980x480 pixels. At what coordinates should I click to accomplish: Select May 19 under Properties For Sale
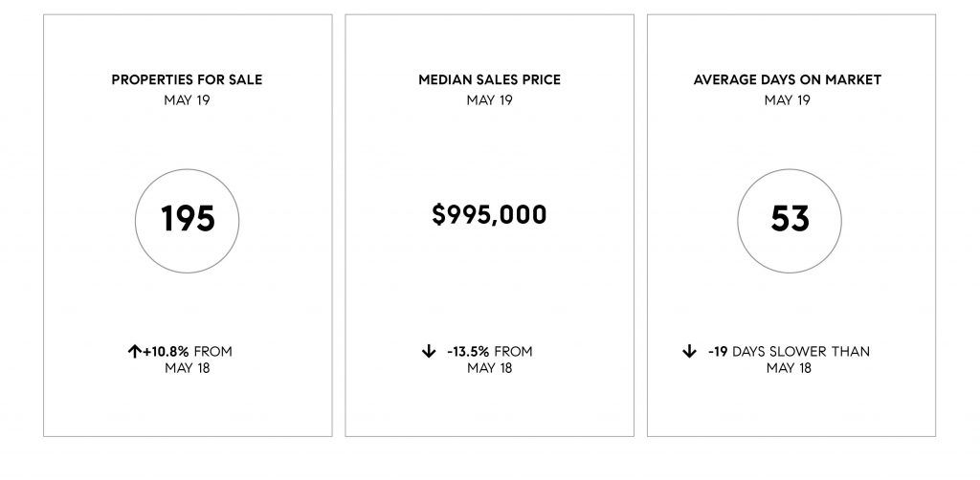(x=187, y=99)
